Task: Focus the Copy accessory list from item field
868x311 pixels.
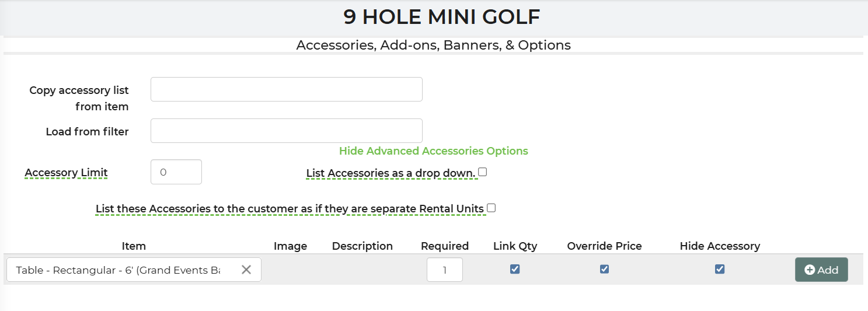Action: [x=286, y=89]
